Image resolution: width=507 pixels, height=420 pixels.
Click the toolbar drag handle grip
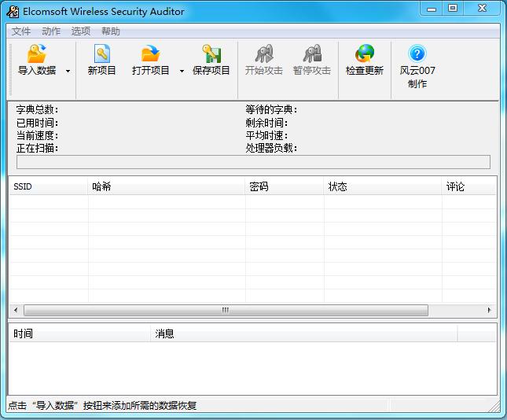click(x=10, y=69)
